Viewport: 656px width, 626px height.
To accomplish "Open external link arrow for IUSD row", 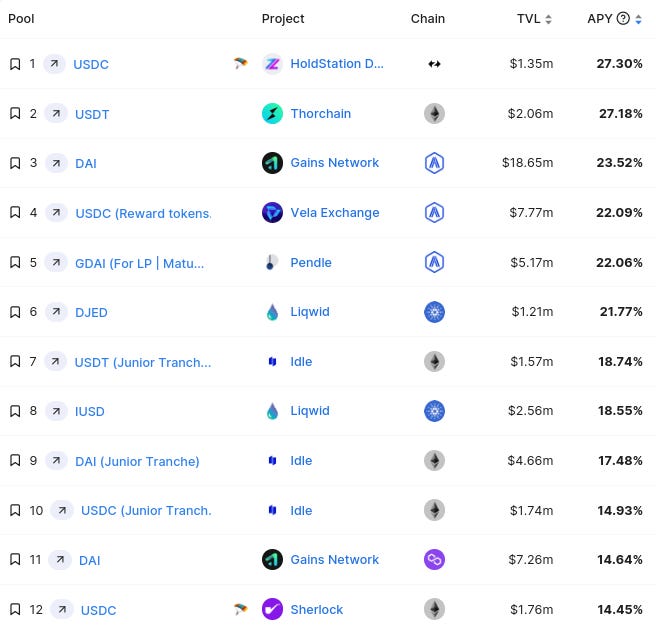I will pos(56,411).
